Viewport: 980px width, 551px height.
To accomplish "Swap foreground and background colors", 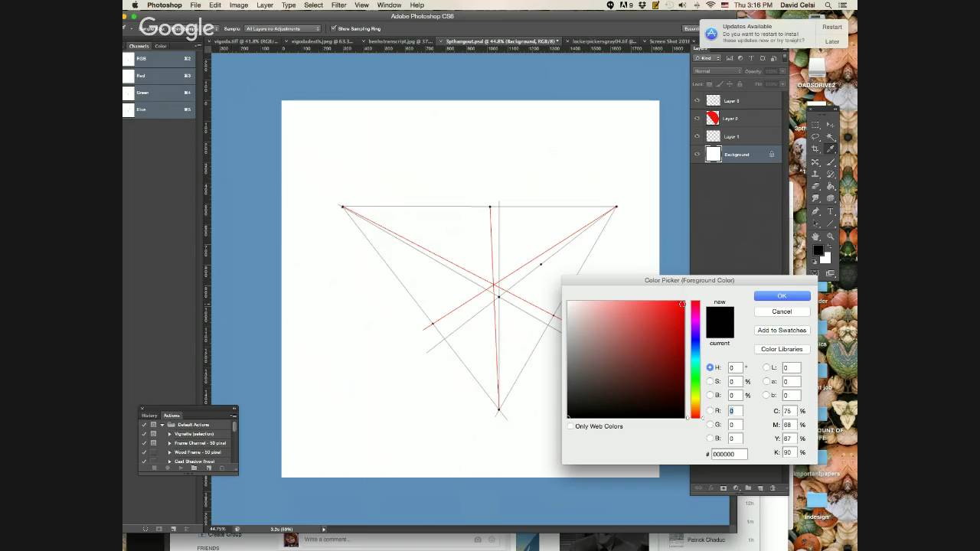I will (x=829, y=246).
